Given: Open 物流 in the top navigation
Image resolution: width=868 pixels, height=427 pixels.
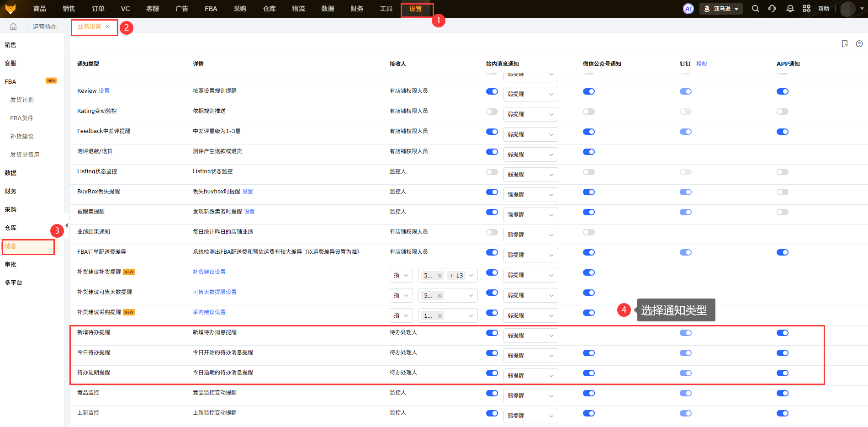Looking at the screenshot, I should (x=298, y=9).
